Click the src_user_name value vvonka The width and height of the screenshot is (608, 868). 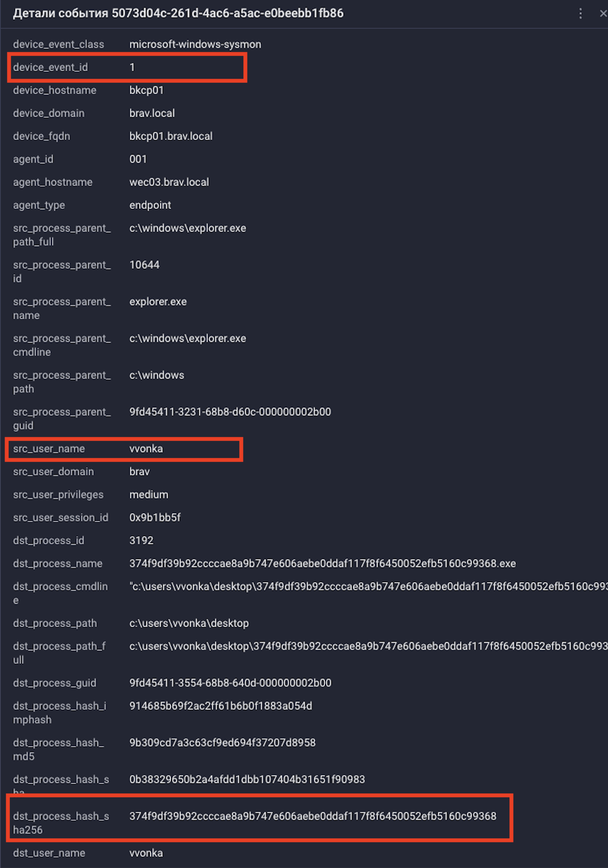pos(146,449)
